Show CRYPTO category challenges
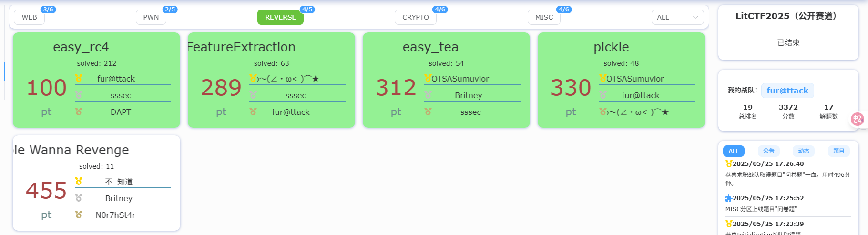The height and width of the screenshot is (235, 868). point(415,17)
